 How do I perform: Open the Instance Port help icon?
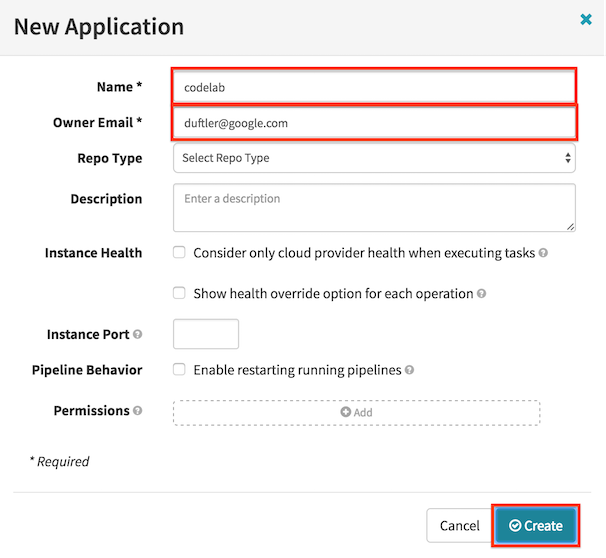137,334
